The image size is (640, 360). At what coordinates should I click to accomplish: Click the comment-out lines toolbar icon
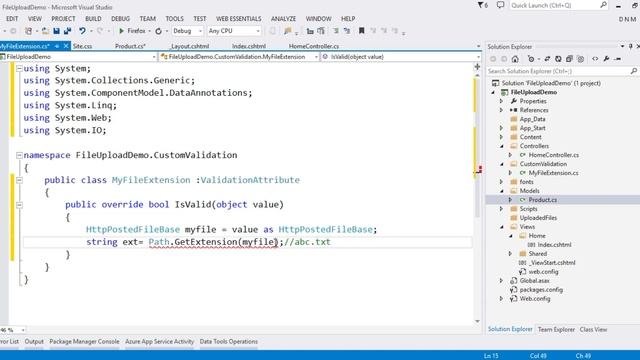[336, 31]
